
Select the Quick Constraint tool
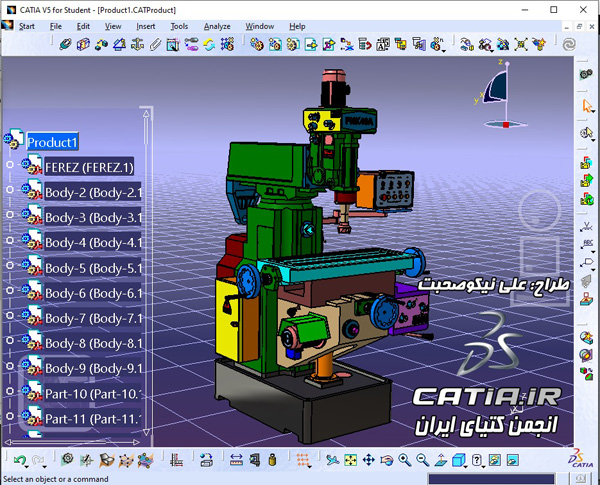[173, 44]
